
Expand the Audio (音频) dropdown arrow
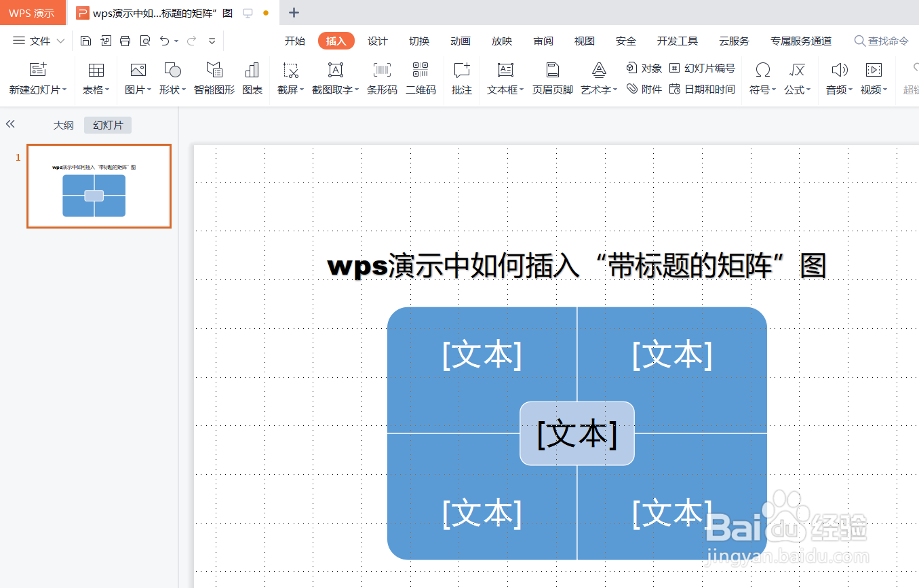850,90
